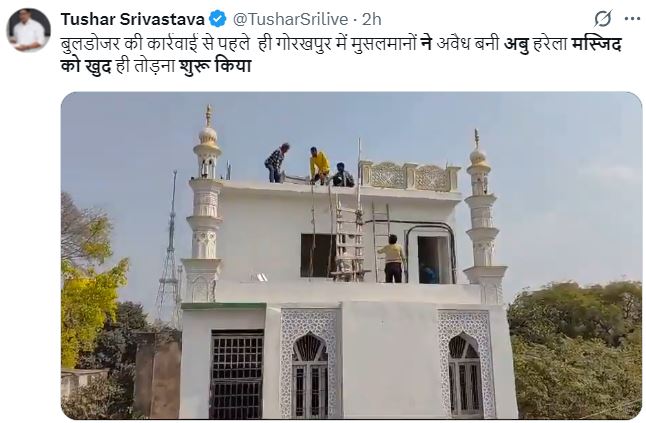Open the three-dot More options menu
646x423 pixels.
[632, 19]
